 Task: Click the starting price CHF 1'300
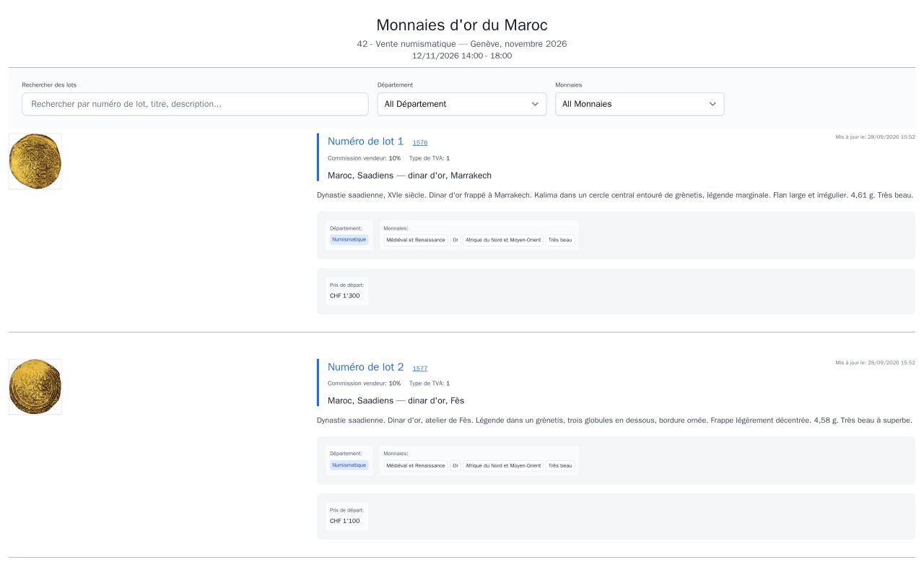[345, 296]
